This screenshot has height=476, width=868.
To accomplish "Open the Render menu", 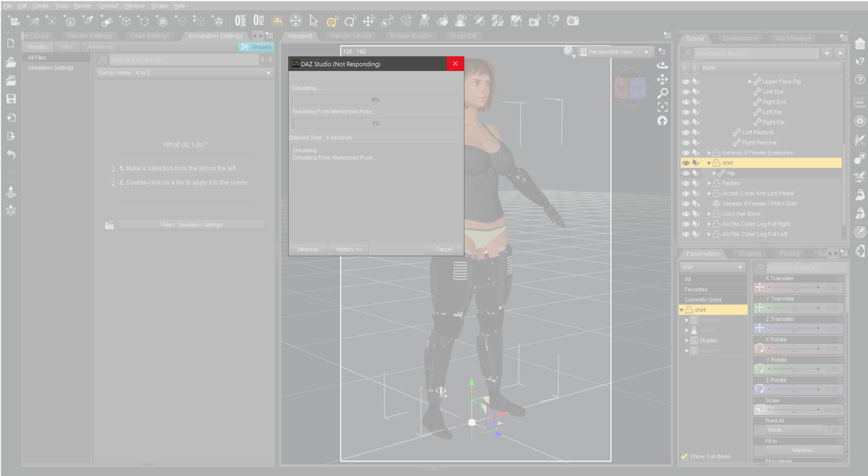I will point(83,5).
